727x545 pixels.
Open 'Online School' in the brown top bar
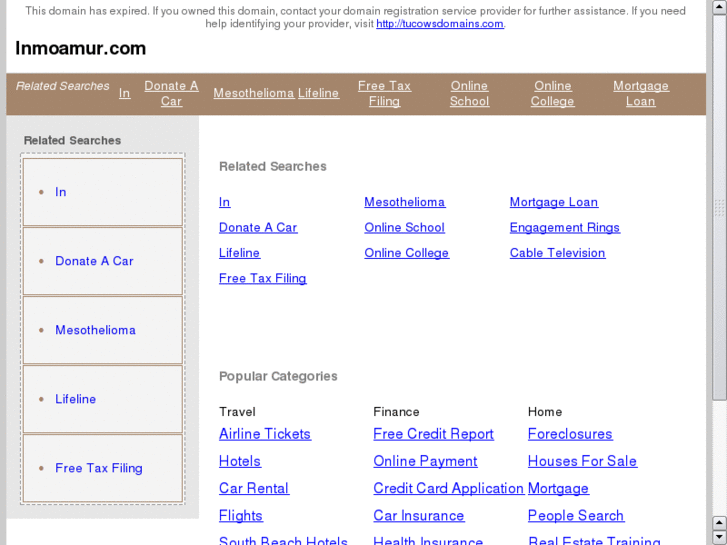click(469, 93)
